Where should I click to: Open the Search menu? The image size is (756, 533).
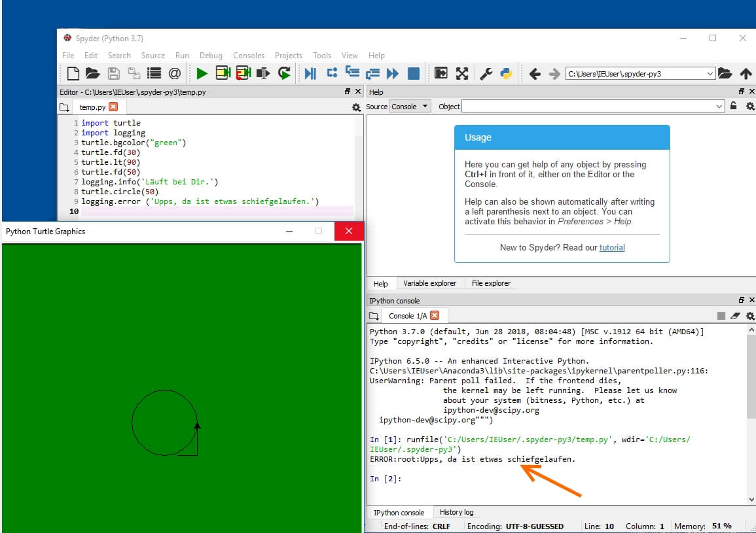119,56
